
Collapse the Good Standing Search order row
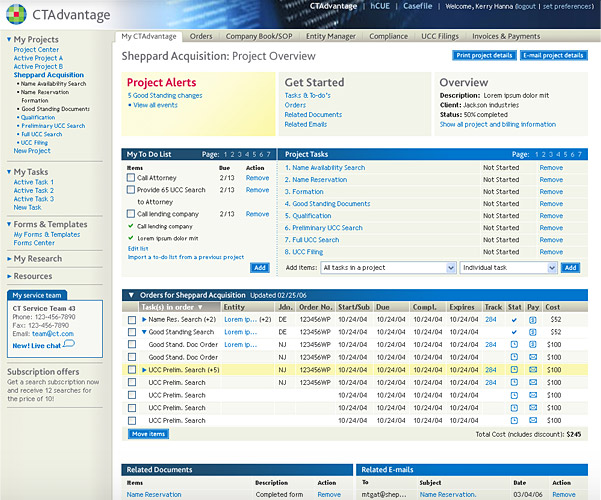point(144,332)
